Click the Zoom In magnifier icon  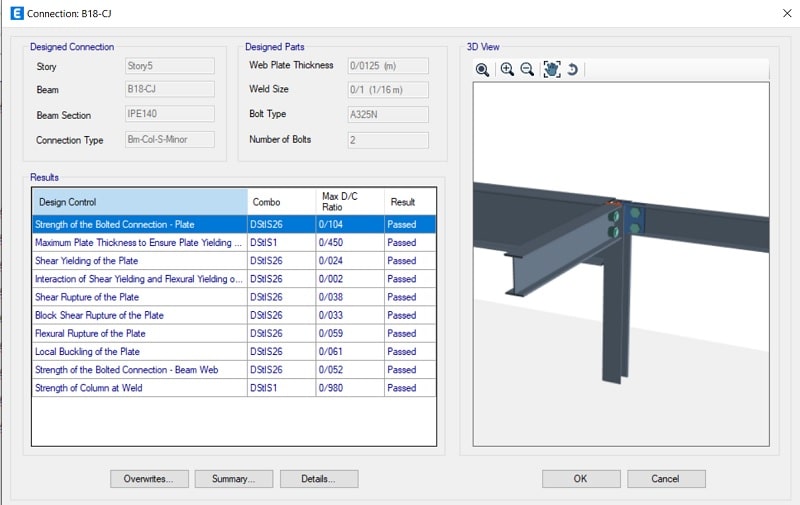[507, 69]
